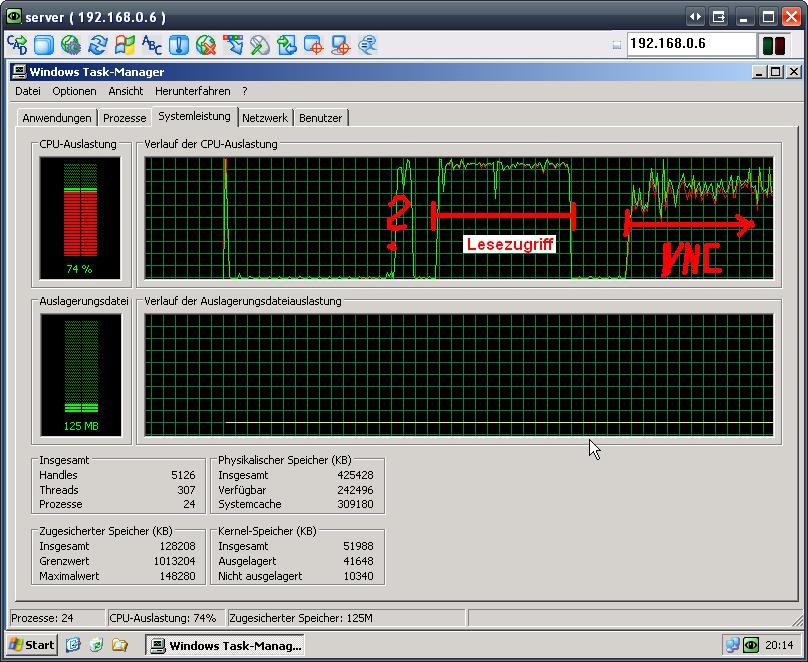
Task: Send Ctrl+Alt+Del via the CAD toolbar icon
Action: pyautogui.click(x=17, y=45)
